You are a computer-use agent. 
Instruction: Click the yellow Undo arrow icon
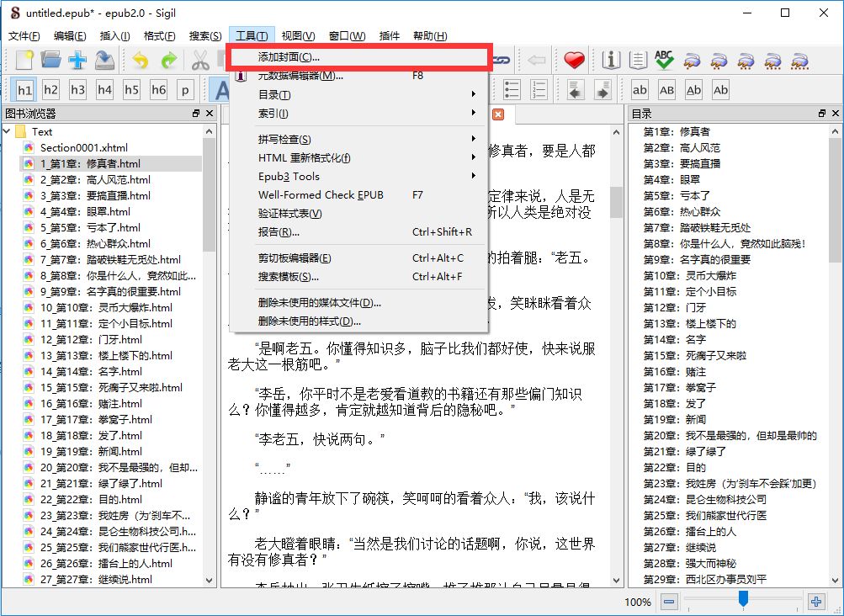(141, 60)
